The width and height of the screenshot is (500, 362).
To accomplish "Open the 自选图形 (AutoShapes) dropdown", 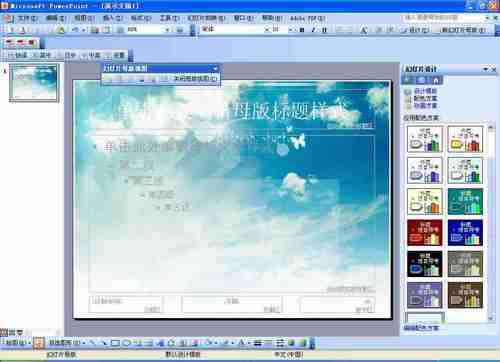I will (67, 343).
